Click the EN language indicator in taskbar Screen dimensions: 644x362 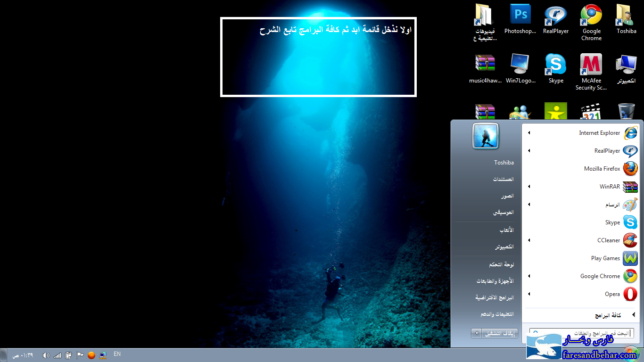117,354
